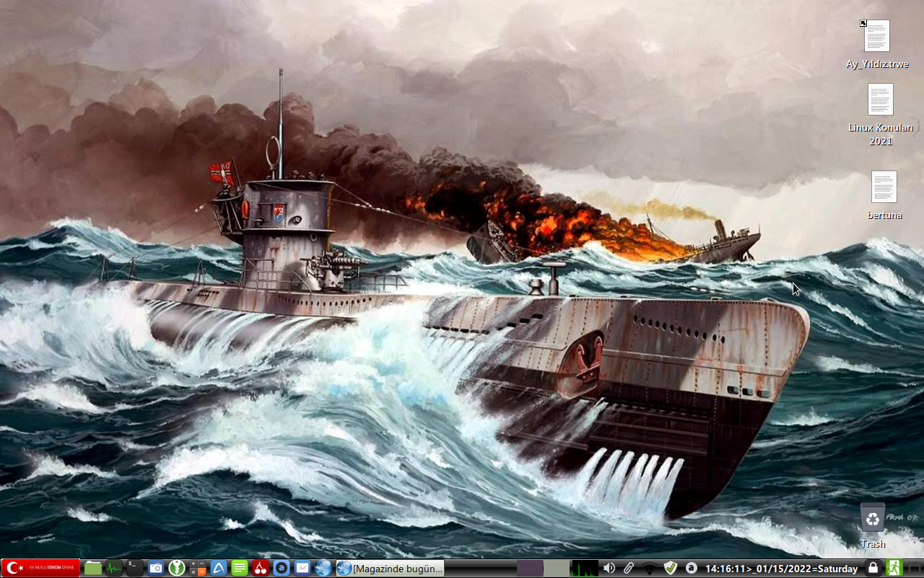Click the blue round circle app launcher

tap(282, 568)
